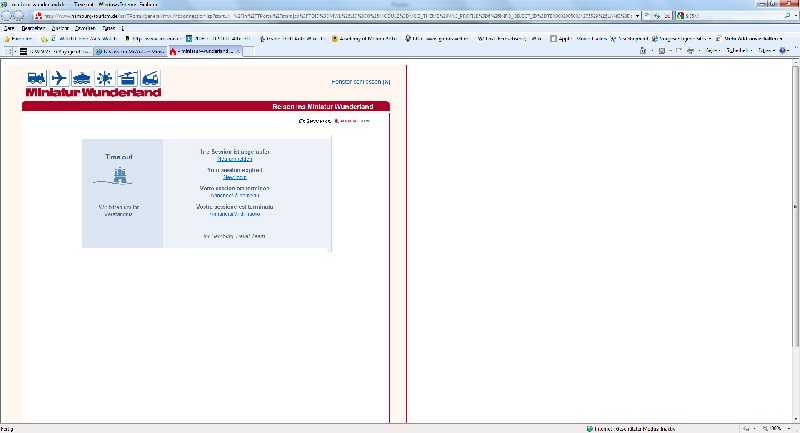Open the 'Extras' command bar dropdown
This screenshot has width=800, height=433.
pos(766,50)
